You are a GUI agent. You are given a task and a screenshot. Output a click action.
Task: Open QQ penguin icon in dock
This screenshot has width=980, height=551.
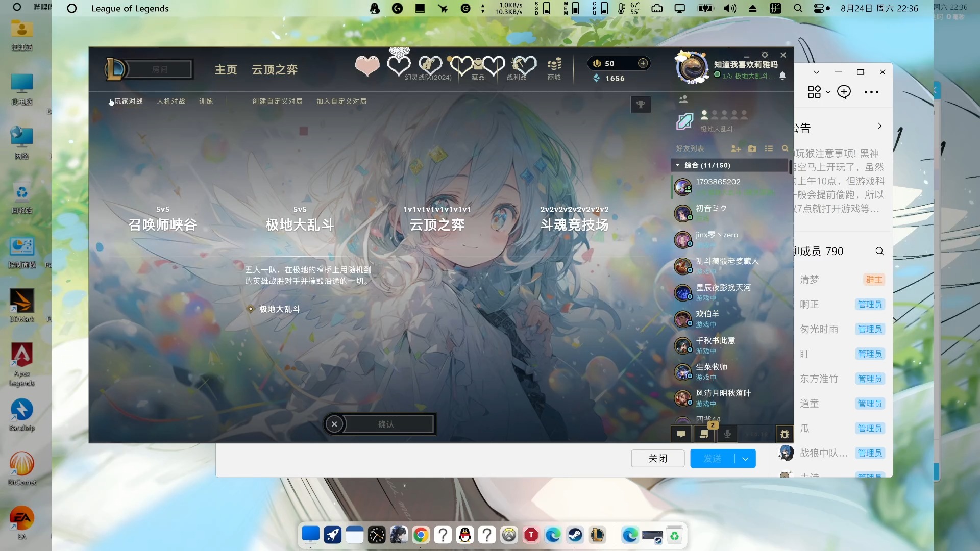(464, 535)
